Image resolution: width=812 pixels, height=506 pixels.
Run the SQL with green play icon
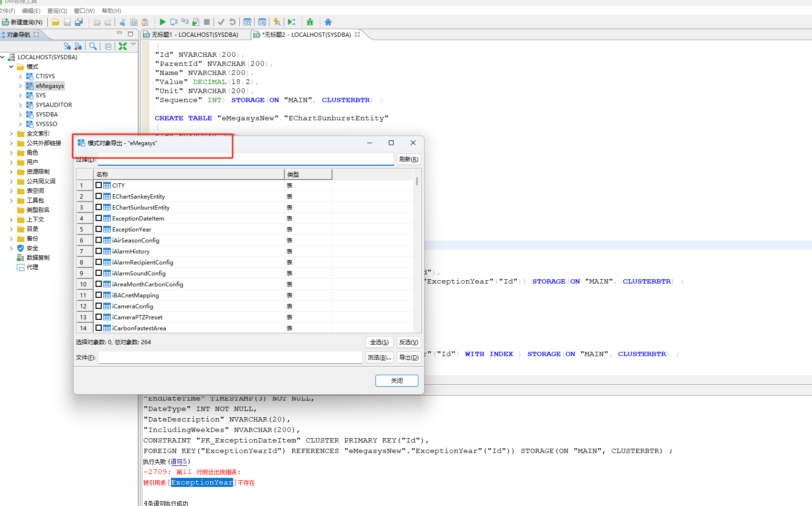pos(162,22)
